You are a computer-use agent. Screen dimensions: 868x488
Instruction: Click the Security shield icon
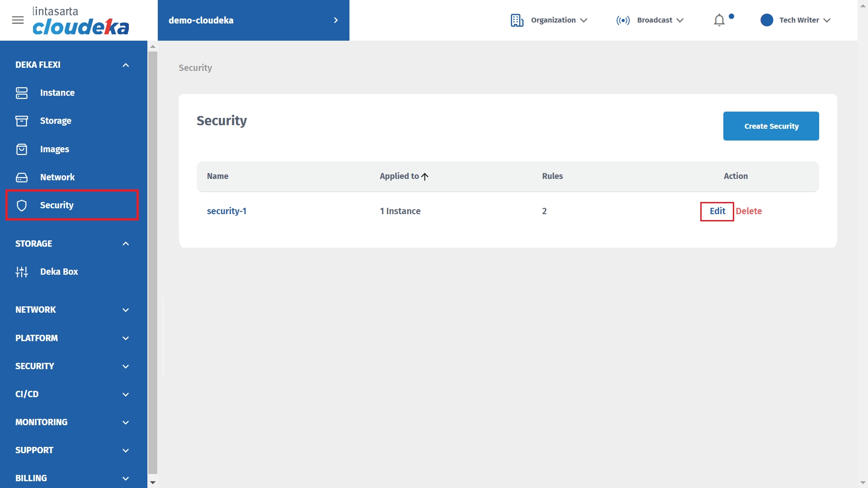coord(22,205)
